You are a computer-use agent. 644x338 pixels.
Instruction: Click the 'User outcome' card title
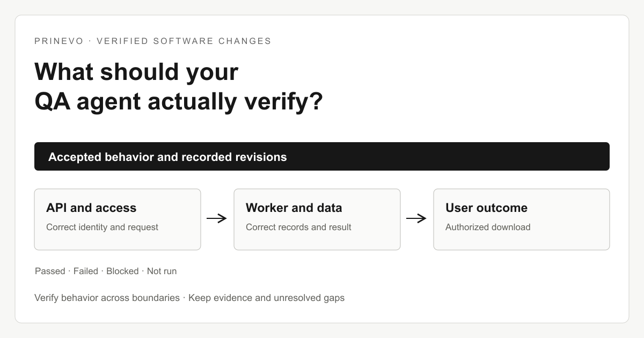click(486, 208)
